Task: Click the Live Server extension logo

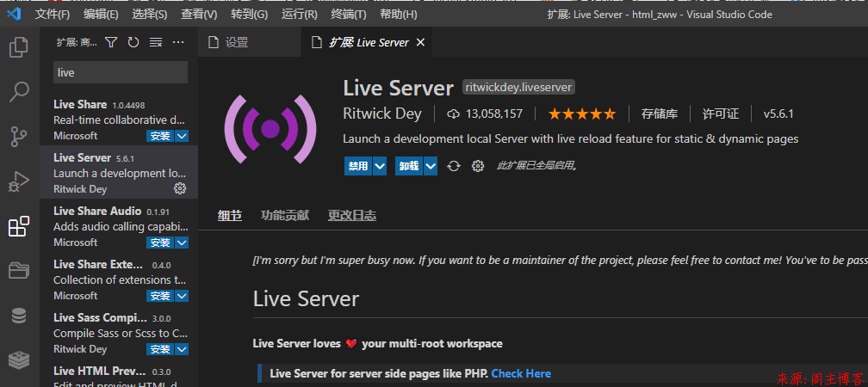Action: click(270, 129)
